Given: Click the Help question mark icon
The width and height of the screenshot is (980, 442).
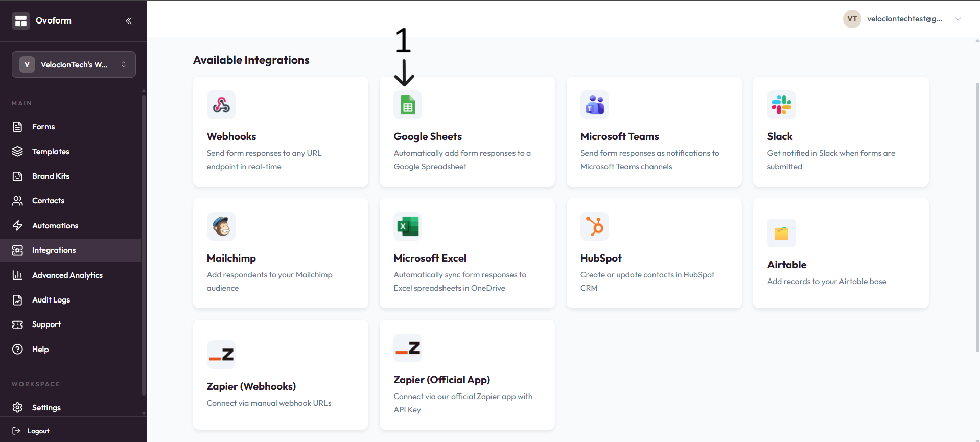Looking at the screenshot, I should (x=17, y=350).
